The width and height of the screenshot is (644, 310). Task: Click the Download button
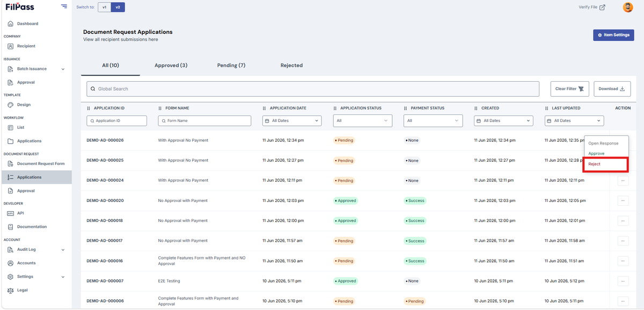coord(612,89)
